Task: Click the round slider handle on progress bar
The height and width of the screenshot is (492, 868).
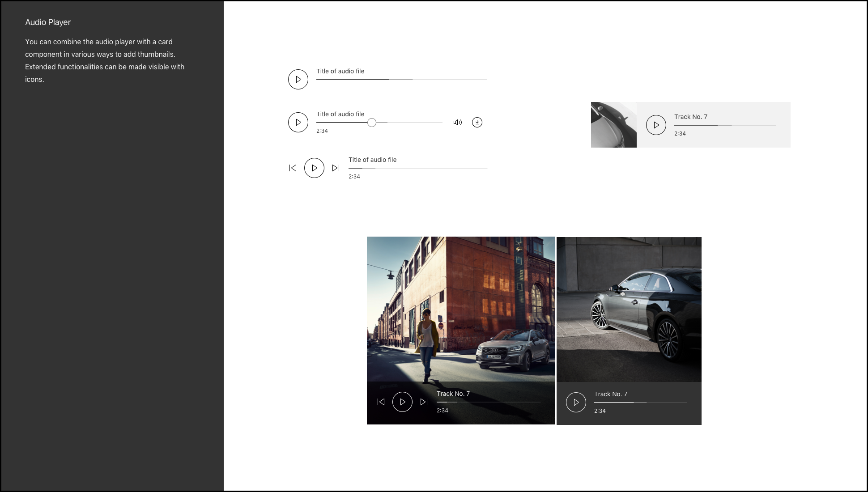Action: click(x=371, y=123)
